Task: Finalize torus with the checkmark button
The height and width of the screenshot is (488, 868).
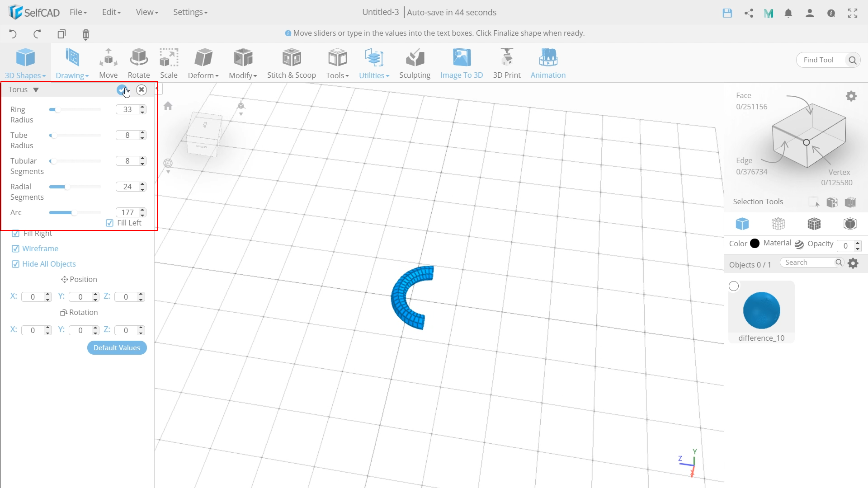Action: 122,89
